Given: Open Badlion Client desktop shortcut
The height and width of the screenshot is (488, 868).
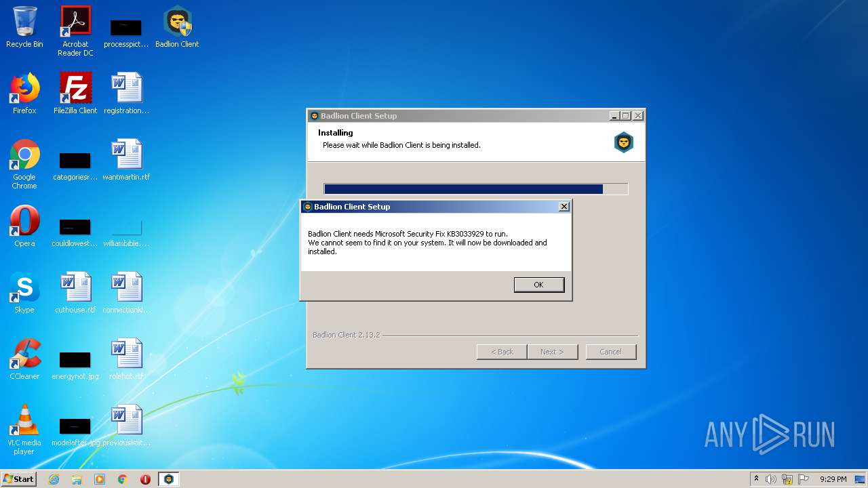Looking at the screenshot, I should click(177, 27).
